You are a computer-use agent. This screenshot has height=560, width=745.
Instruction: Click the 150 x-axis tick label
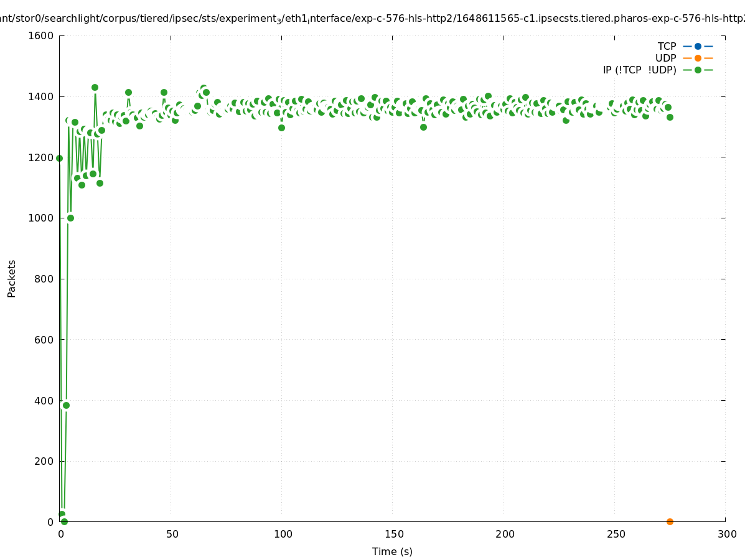click(393, 534)
